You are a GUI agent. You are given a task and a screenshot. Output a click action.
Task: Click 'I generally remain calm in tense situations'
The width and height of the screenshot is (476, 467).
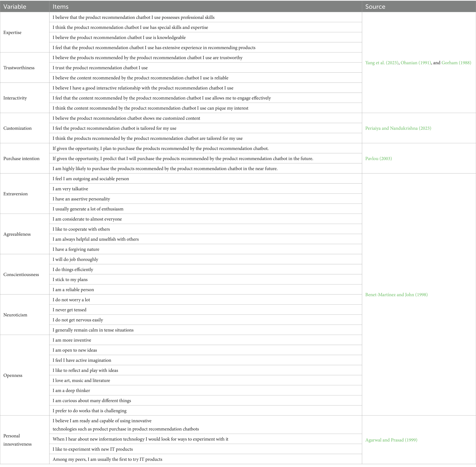206,330
